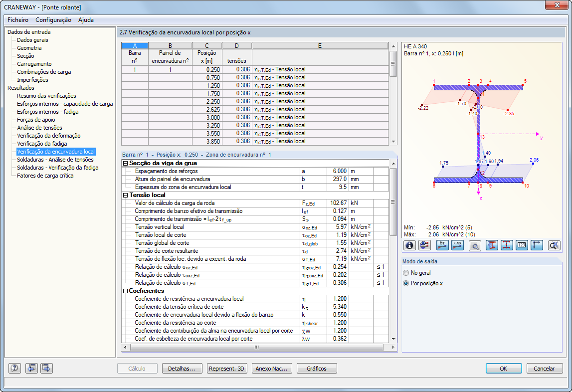Viewport: 572px width, 392px height.
Task: Click the help question mark icon
Action: pyautogui.click(x=14, y=369)
